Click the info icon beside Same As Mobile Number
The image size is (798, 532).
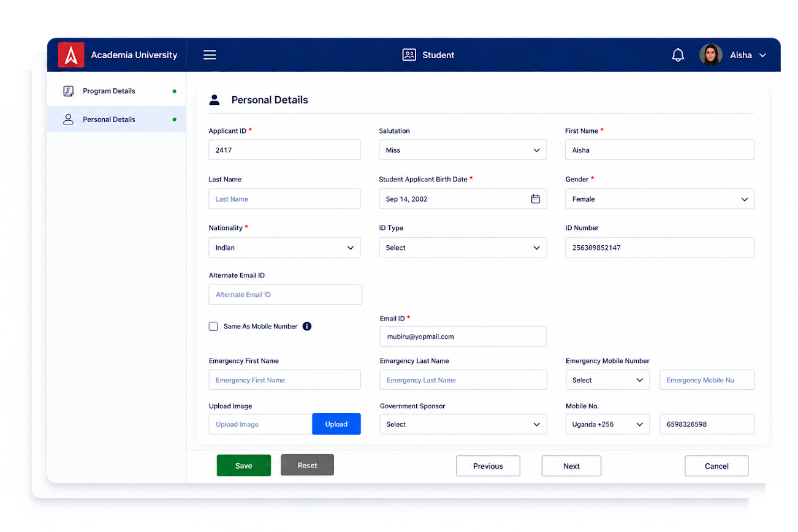point(307,326)
